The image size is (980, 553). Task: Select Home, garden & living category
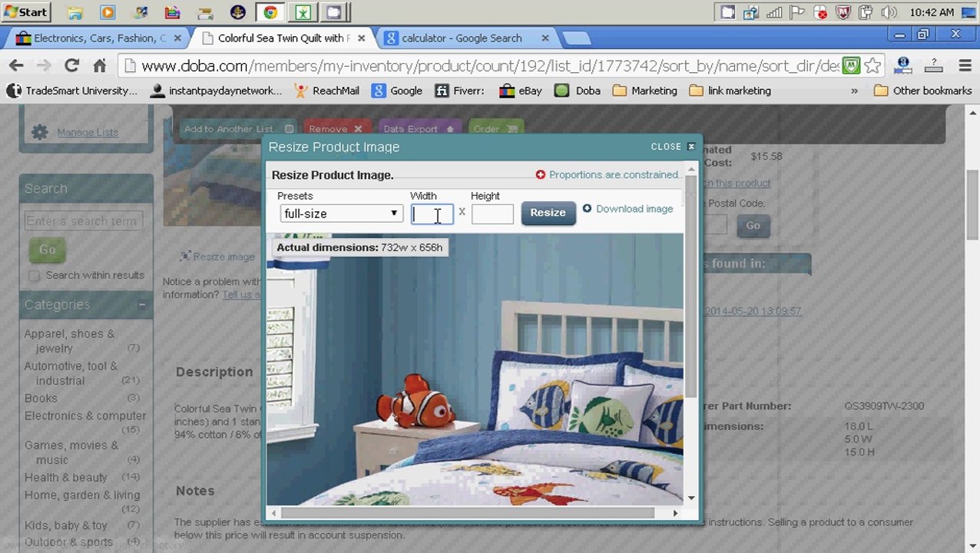[82, 495]
